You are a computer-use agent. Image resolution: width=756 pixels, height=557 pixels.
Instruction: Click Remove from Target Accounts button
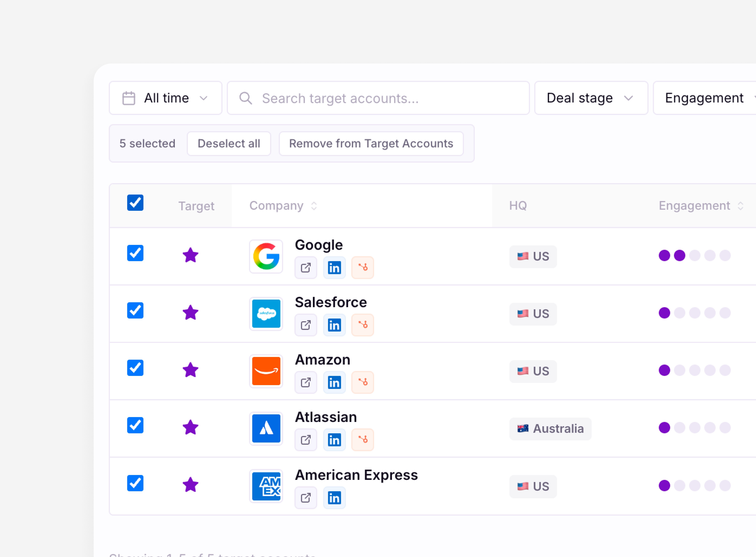click(371, 144)
